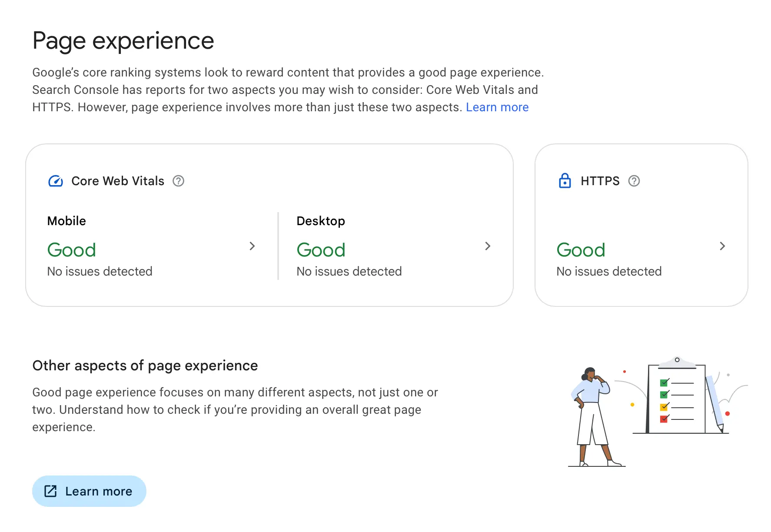The image size is (771, 532).
Task: Click "Other aspects of page experience" heading
Action: pyautogui.click(x=145, y=366)
